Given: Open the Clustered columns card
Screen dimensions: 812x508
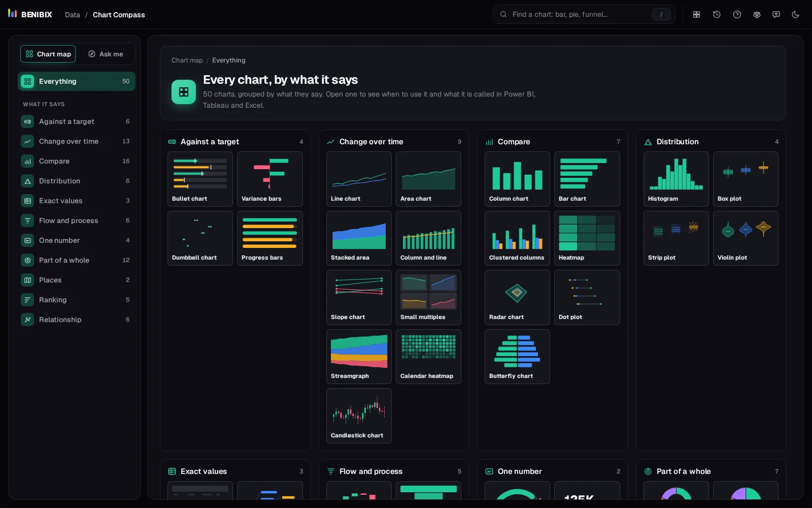Looking at the screenshot, I should (x=517, y=238).
